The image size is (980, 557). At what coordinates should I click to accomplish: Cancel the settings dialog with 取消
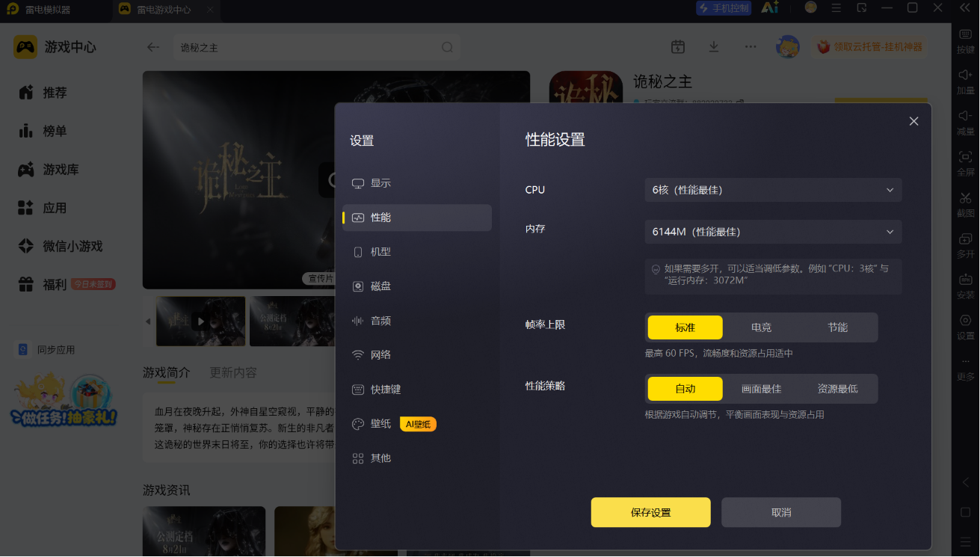(x=781, y=512)
